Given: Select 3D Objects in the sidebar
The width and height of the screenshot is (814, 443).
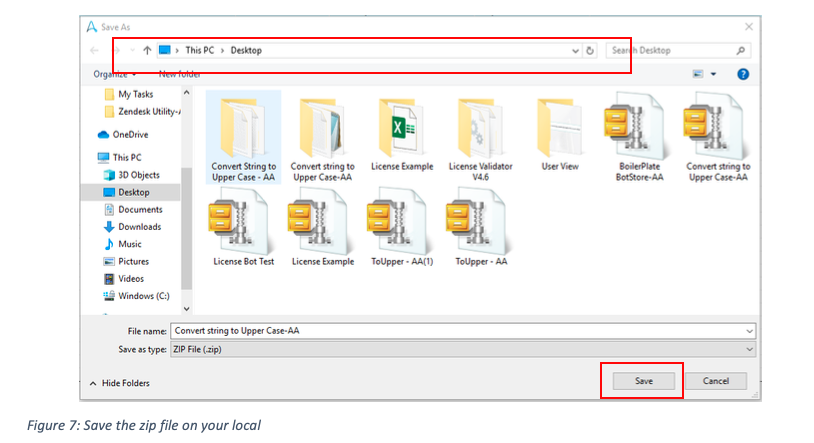Looking at the screenshot, I should [x=131, y=175].
